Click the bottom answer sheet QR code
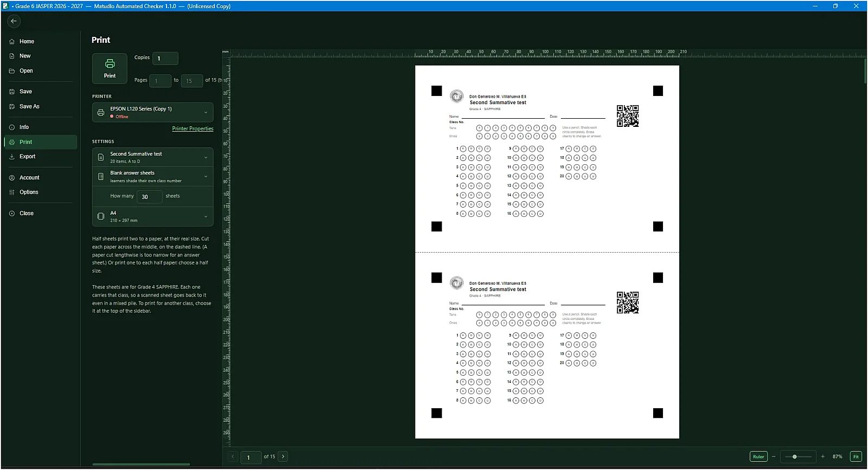The width and height of the screenshot is (868, 470). click(x=628, y=302)
